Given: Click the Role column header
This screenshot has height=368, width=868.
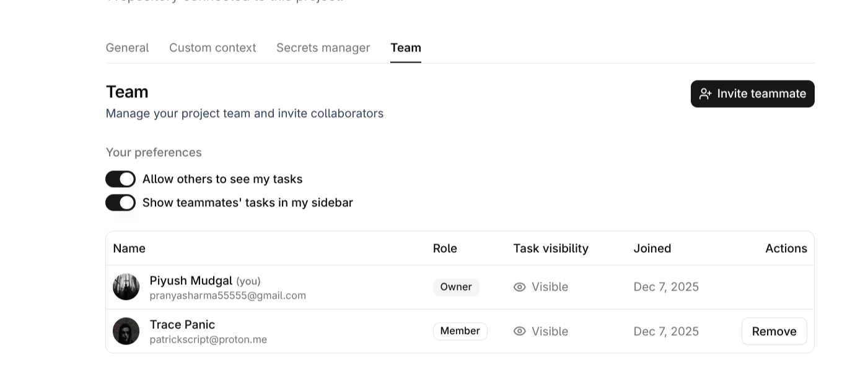Looking at the screenshot, I should point(445,248).
